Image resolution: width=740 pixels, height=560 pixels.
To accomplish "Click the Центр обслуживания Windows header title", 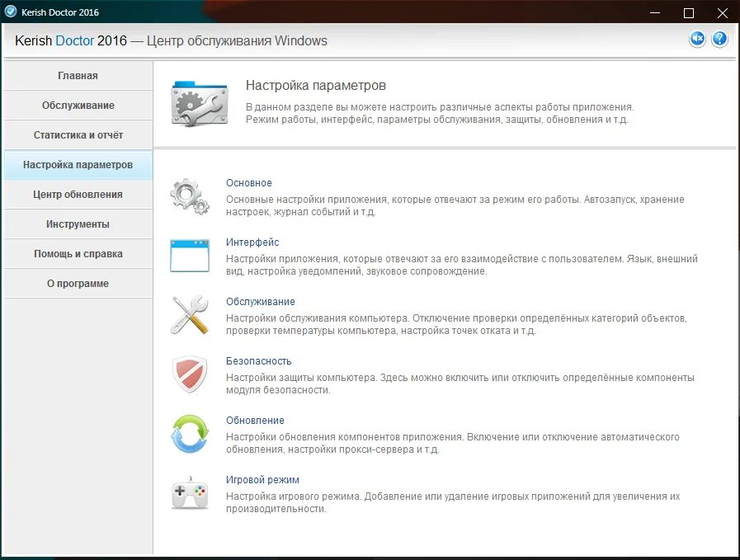I will [x=237, y=41].
